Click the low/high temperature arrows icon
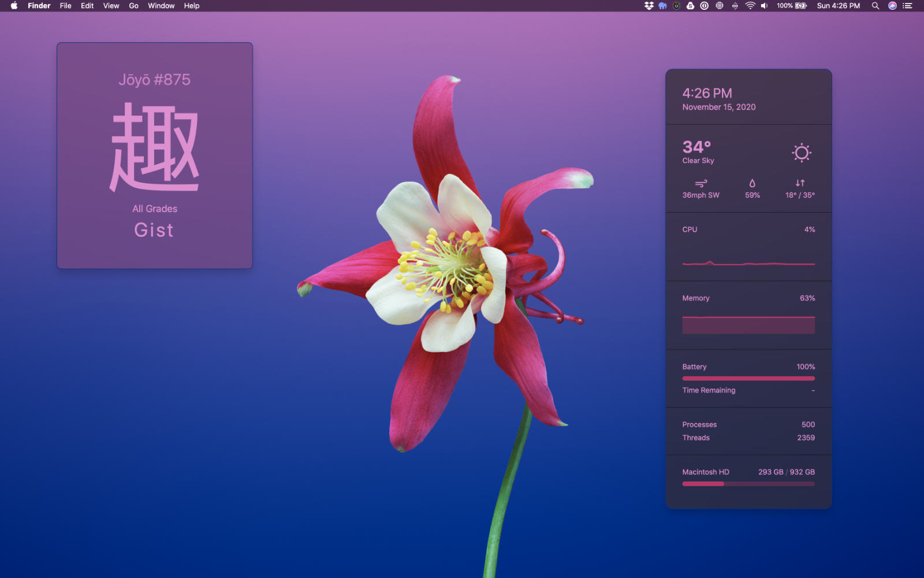Screen dimensions: 924x578 coord(800,183)
